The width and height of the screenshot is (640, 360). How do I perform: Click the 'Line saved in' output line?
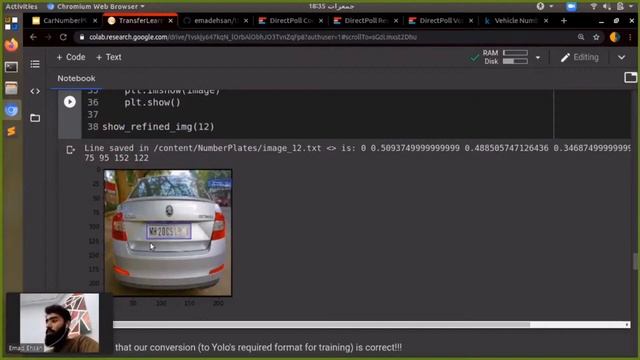coord(357,148)
